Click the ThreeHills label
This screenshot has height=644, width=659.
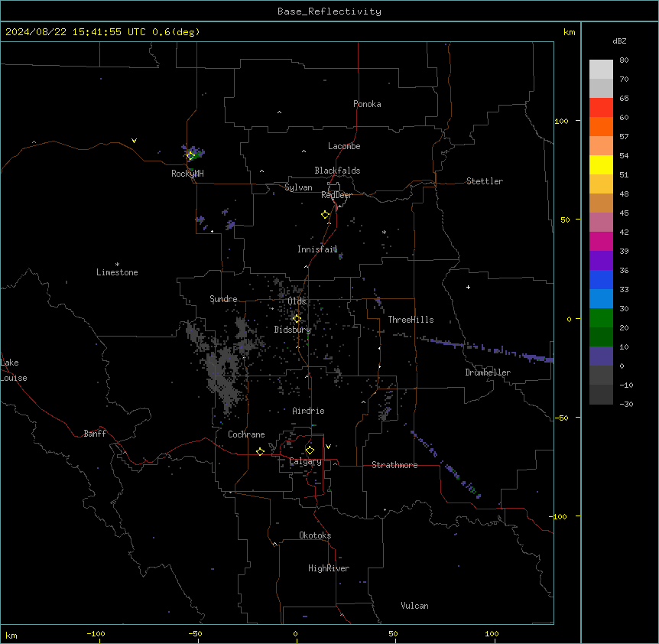point(411,320)
